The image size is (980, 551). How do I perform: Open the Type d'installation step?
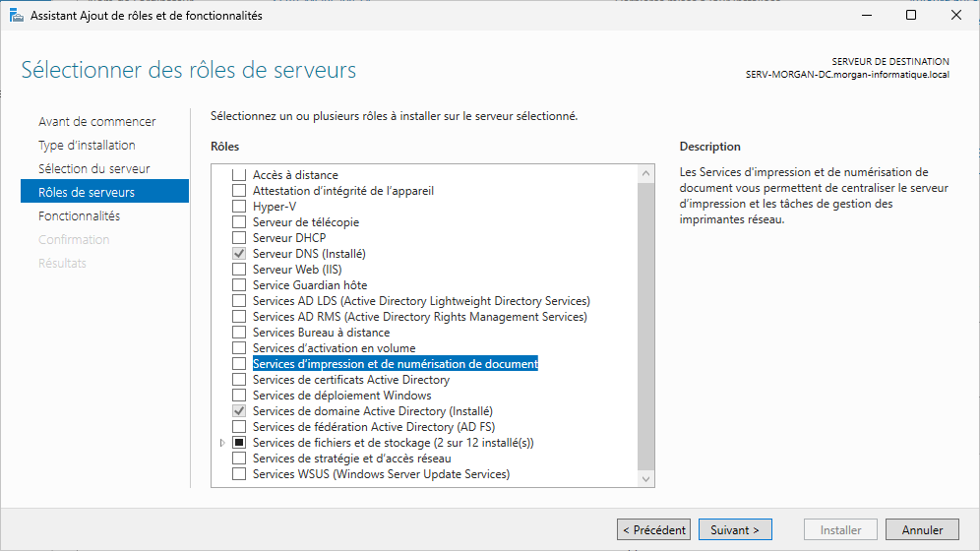tap(87, 146)
